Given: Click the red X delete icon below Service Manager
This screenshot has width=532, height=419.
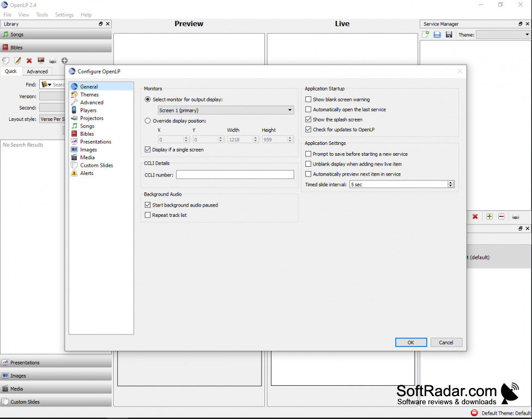Looking at the screenshot, I should tap(475, 216).
